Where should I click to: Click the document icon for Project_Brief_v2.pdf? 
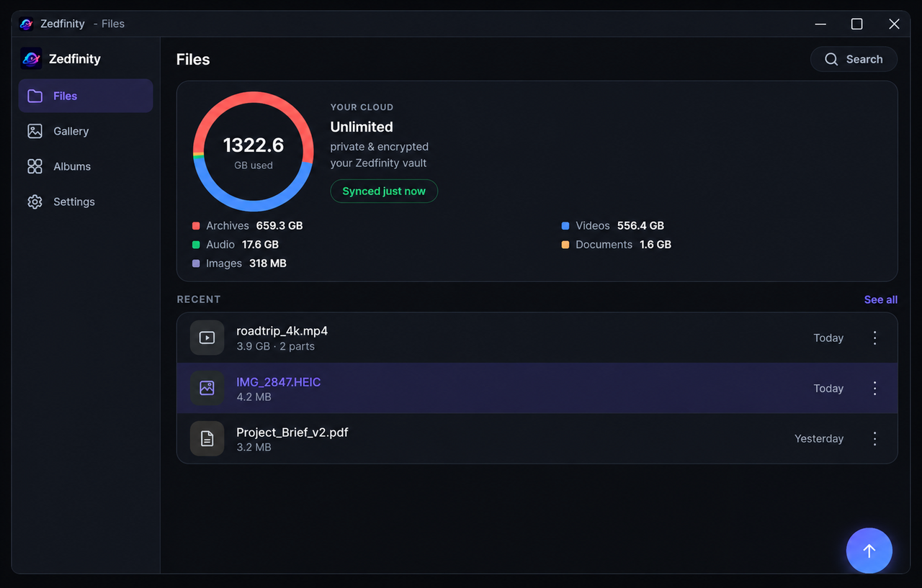point(207,438)
